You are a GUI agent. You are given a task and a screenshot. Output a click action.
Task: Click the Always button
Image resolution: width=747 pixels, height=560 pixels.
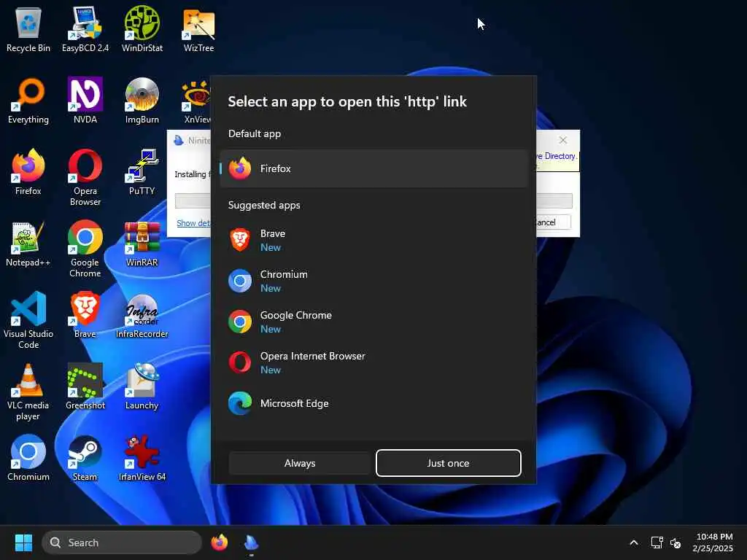pyautogui.click(x=300, y=463)
